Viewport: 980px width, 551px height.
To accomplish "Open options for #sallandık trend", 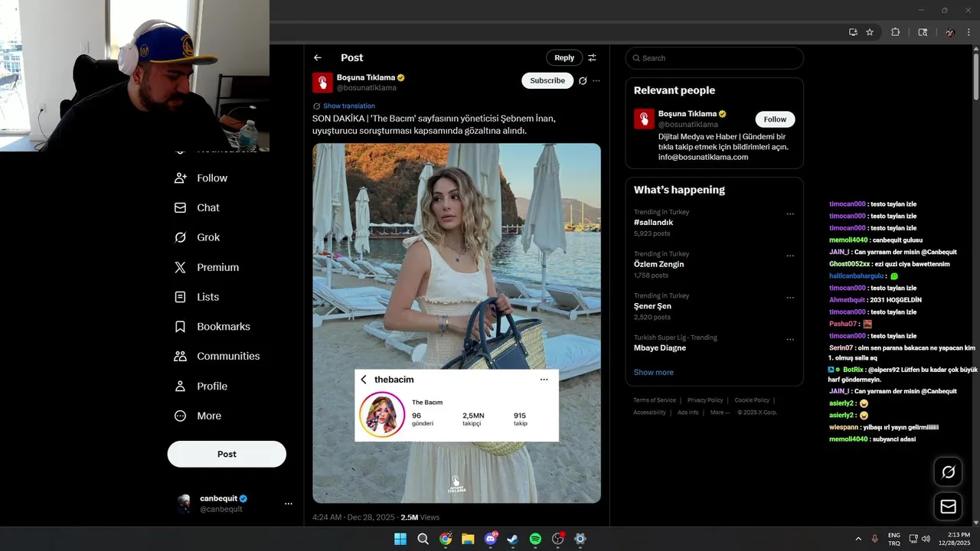I will coord(790,214).
